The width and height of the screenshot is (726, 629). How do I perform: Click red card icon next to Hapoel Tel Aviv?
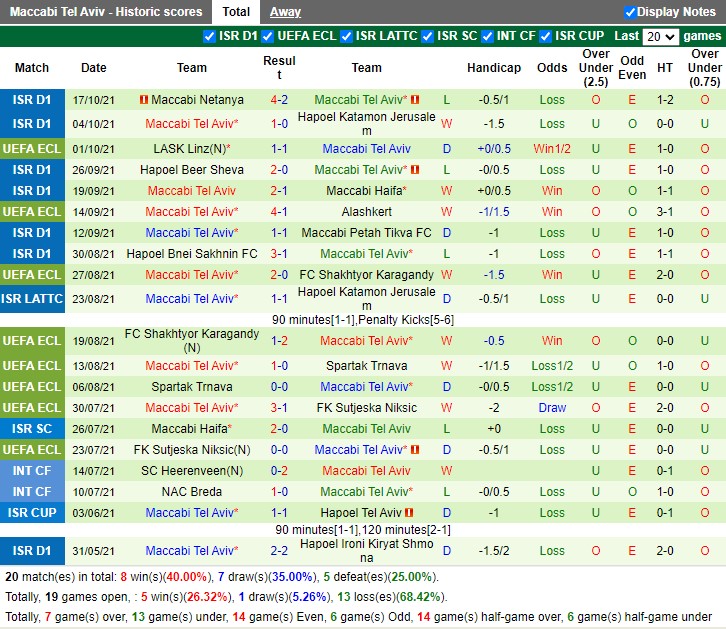(x=409, y=512)
